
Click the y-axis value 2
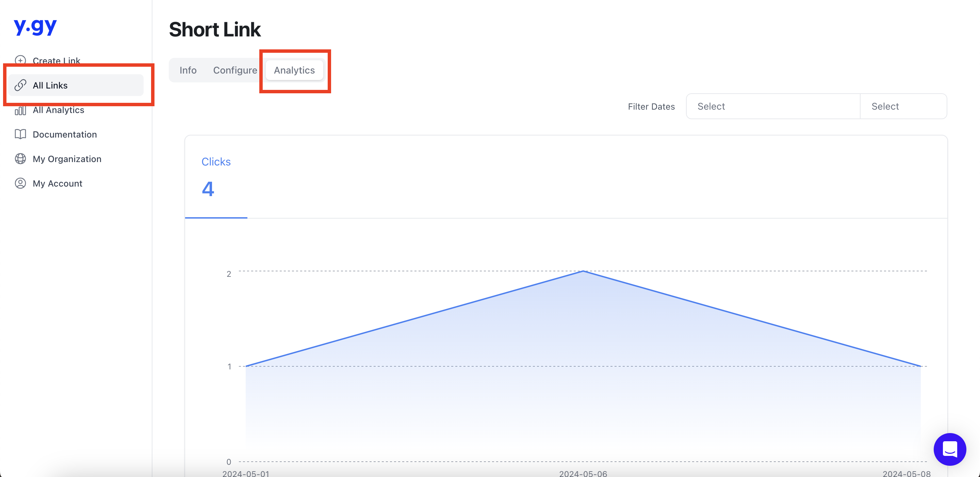pyautogui.click(x=229, y=274)
